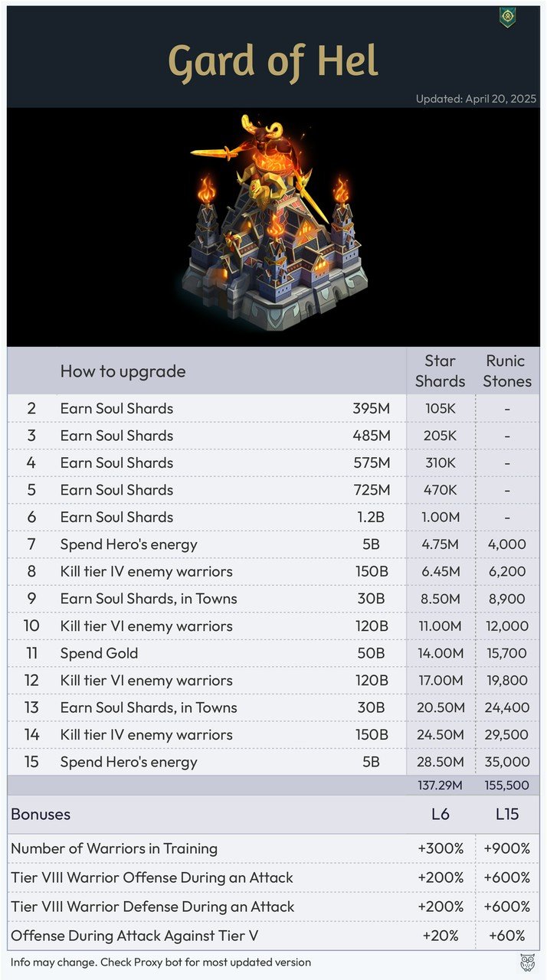The image size is (547, 980).
Task: Click the Gard of Hel title
Action: (273, 62)
